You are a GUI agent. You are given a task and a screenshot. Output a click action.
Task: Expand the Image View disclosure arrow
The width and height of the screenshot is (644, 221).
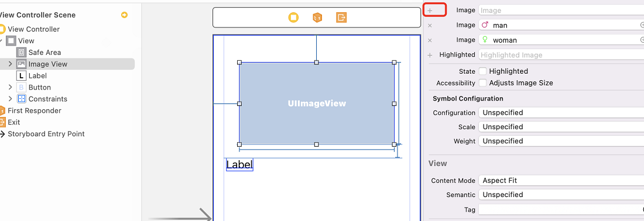coord(11,64)
